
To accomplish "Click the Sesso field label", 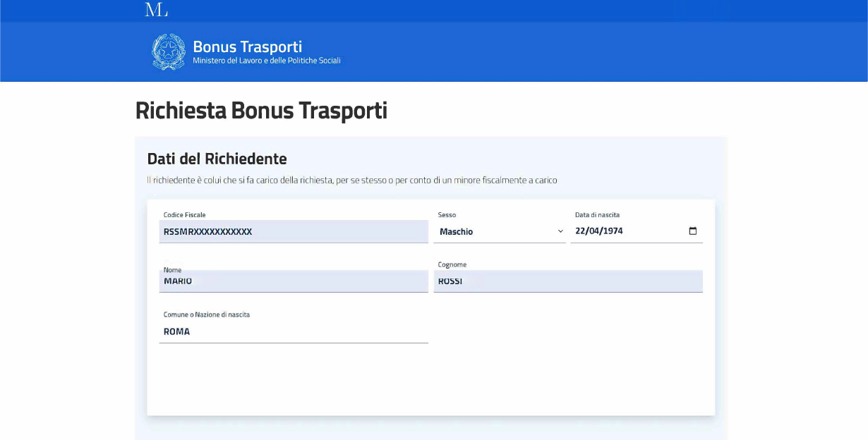I will point(447,214).
